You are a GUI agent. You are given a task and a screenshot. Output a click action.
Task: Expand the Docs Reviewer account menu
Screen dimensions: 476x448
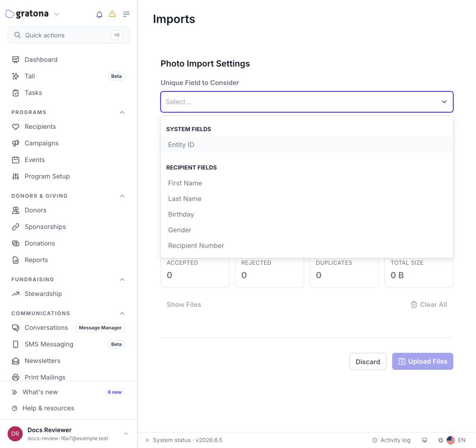click(126, 434)
